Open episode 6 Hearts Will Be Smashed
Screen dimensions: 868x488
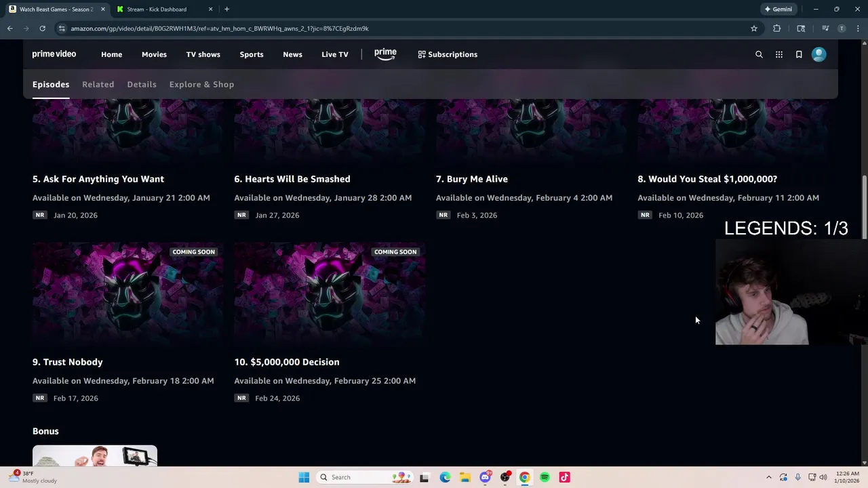(292, 179)
